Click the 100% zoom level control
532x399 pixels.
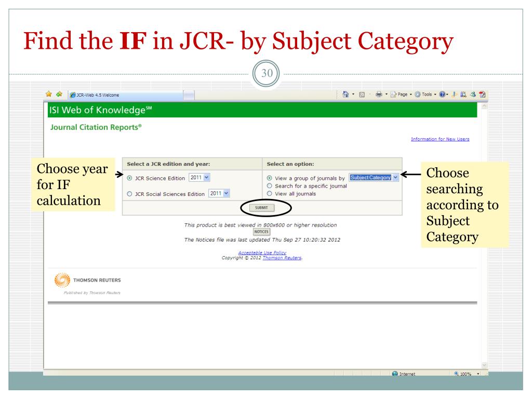(x=463, y=374)
